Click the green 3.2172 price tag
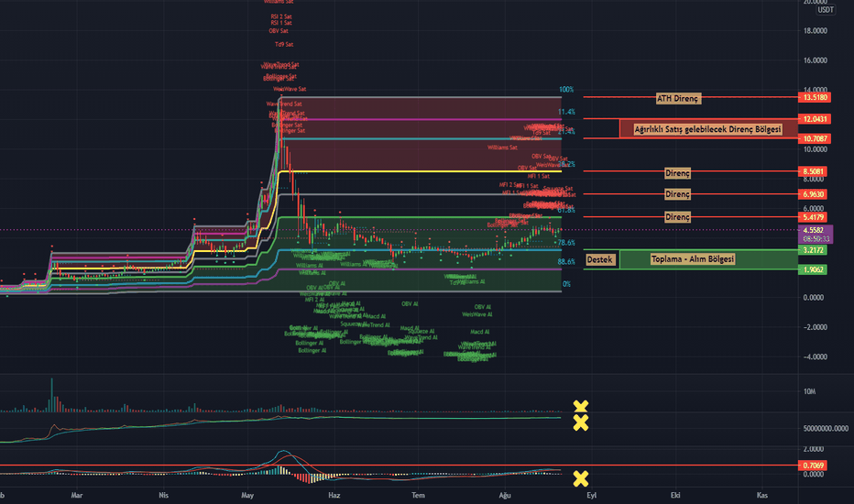 point(813,250)
